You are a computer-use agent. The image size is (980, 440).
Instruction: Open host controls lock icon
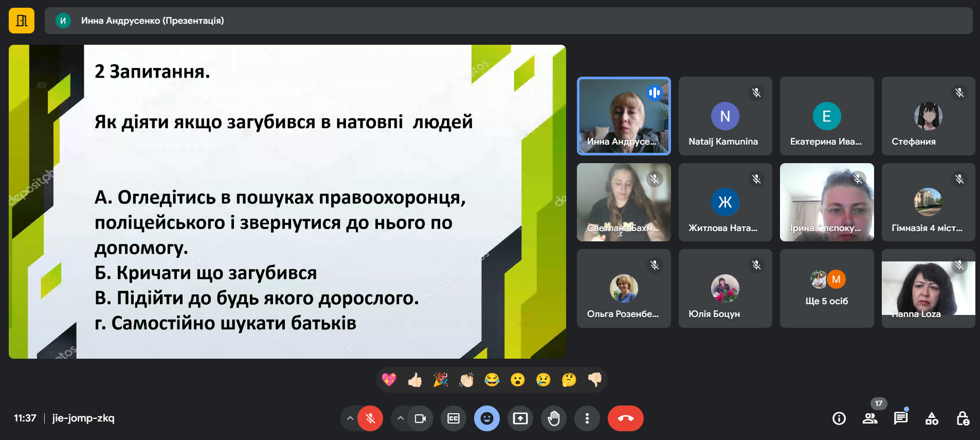(962, 418)
